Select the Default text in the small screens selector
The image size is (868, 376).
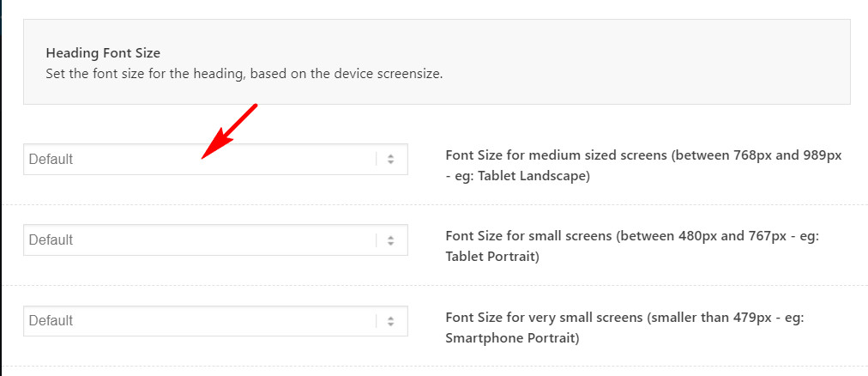click(x=51, y=240)
